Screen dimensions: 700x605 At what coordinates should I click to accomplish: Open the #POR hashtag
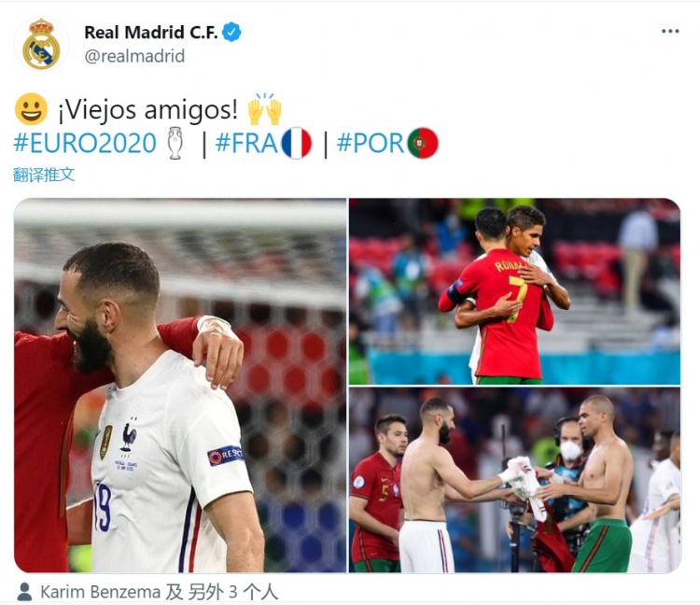coord(371,143)
